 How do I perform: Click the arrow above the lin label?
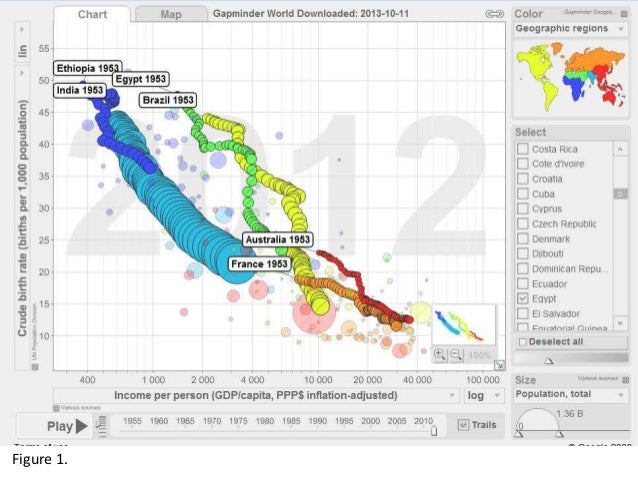(x=22, y=30)
